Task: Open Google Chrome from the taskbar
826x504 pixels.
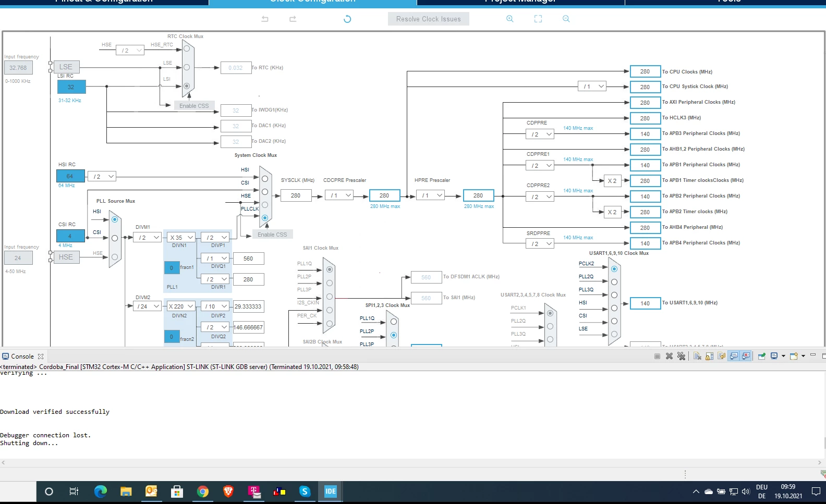Action: click(x=203, y=491)
